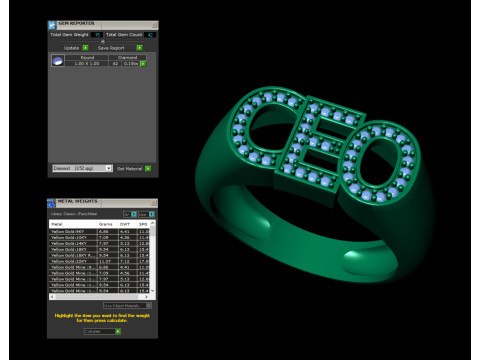Viewport: 480px width, 360px height.
Task: Click the green arrow in the Round Diamond row
Action: (x=143, y=64)
